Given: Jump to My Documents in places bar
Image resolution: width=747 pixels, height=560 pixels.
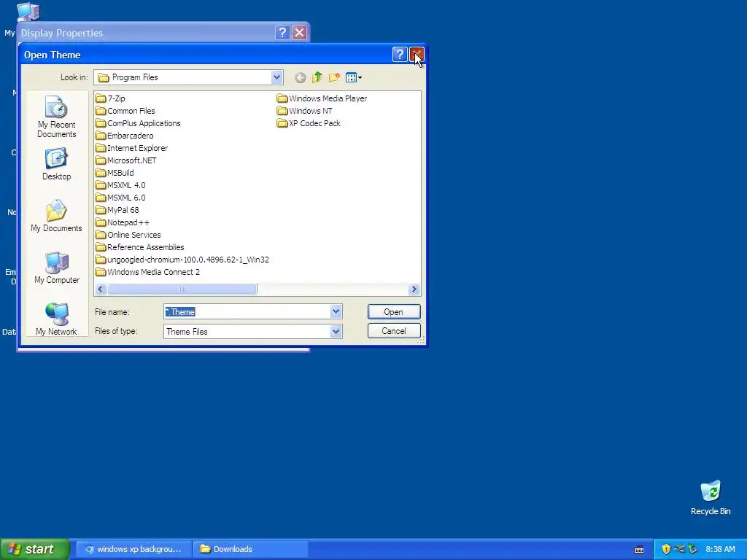Looking at the screenshot, I should click(x=56, y=216).
